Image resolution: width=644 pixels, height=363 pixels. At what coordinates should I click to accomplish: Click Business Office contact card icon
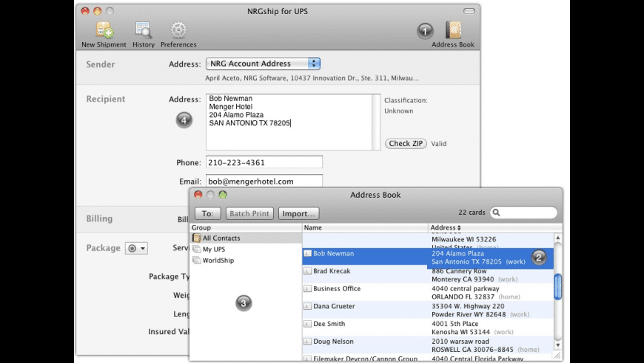(307, 289)
